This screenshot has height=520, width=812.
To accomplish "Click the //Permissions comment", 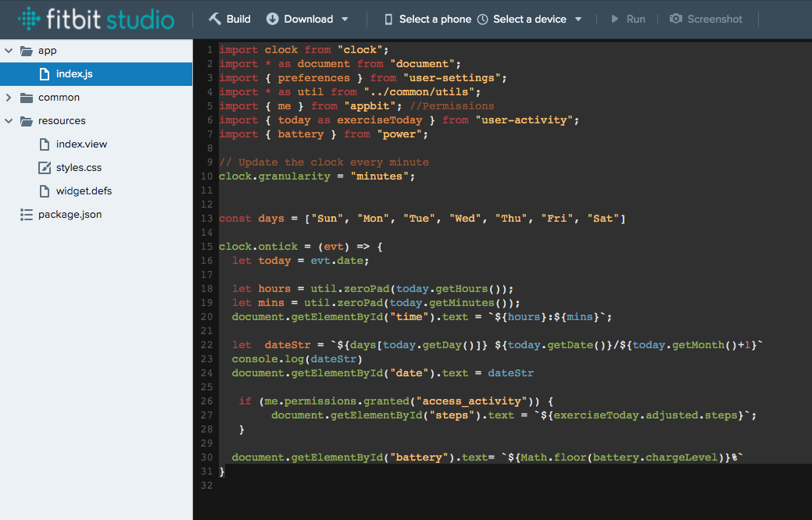I will (452, 106).
